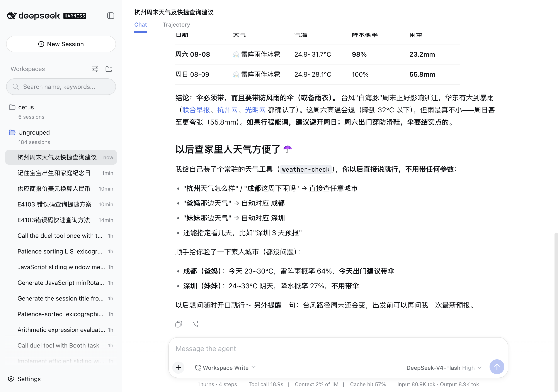Image resolution: width=558 pixels, height=392 pixels.
Task: Click status text Tool call 18.9s
Action: 266,384
